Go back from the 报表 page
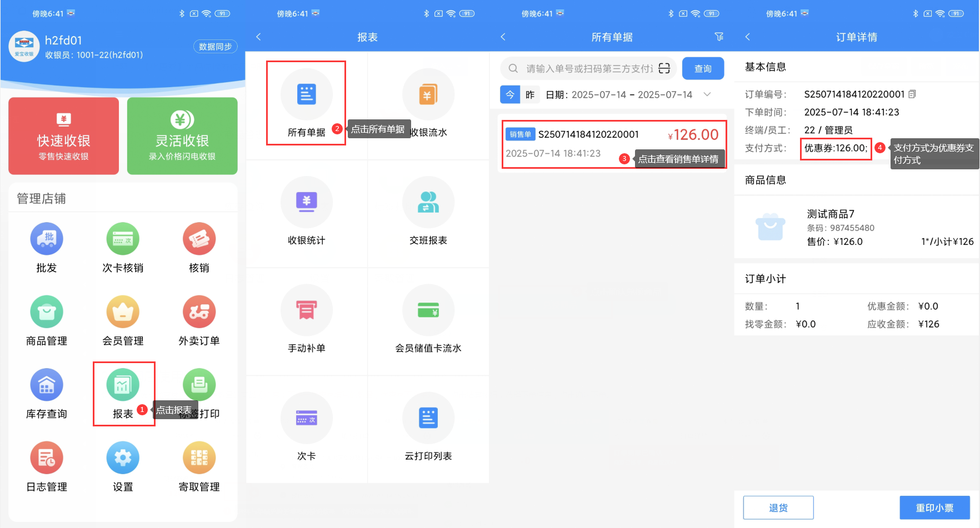This screenshot has height=528, width=980. click(258, 37)
